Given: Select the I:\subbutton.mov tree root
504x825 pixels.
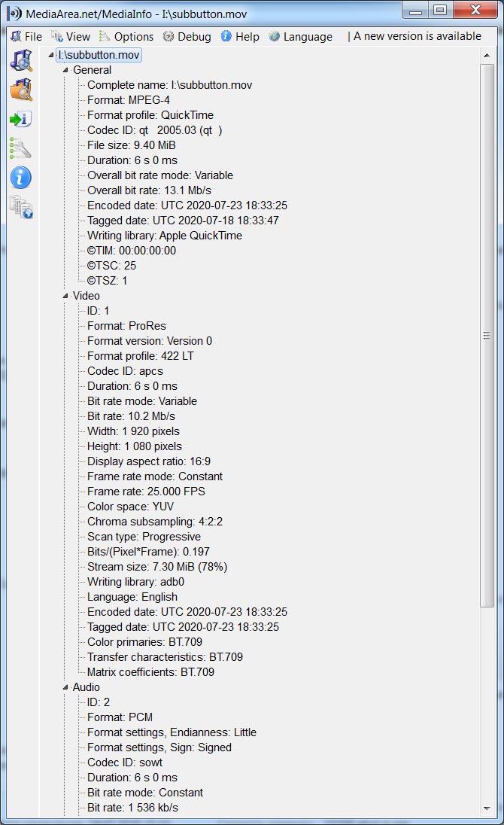Looking at the screenshot, I should pyautogui.click(x=99, y=55).
